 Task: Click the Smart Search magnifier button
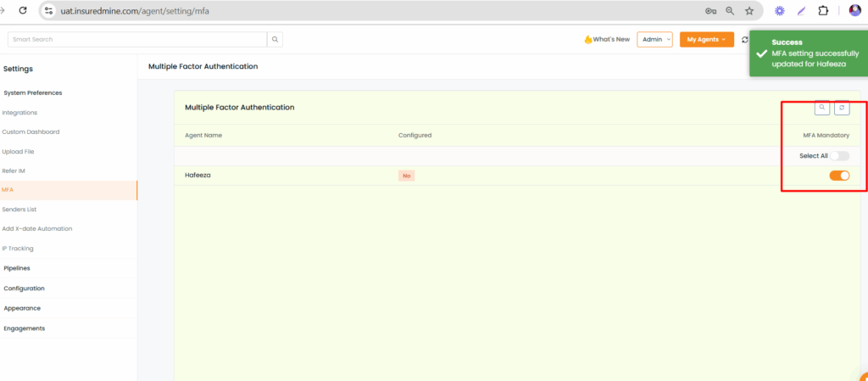tap(275, 39)
